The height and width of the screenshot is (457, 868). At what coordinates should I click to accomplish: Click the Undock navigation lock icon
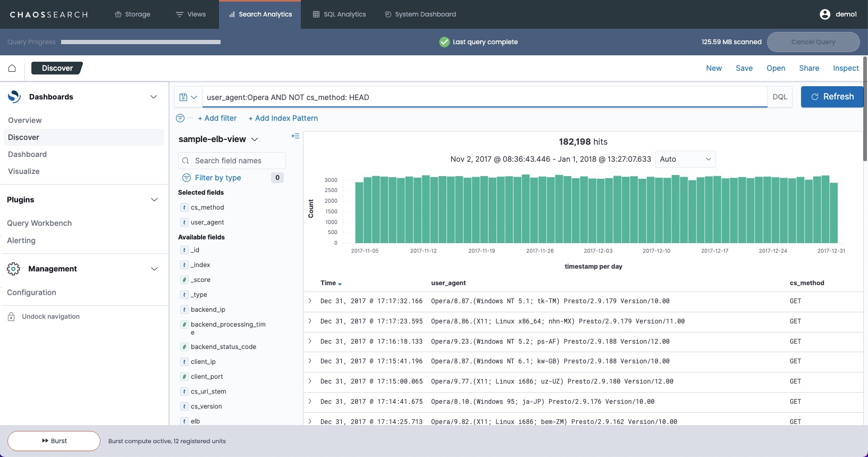(x=11, y=317)
